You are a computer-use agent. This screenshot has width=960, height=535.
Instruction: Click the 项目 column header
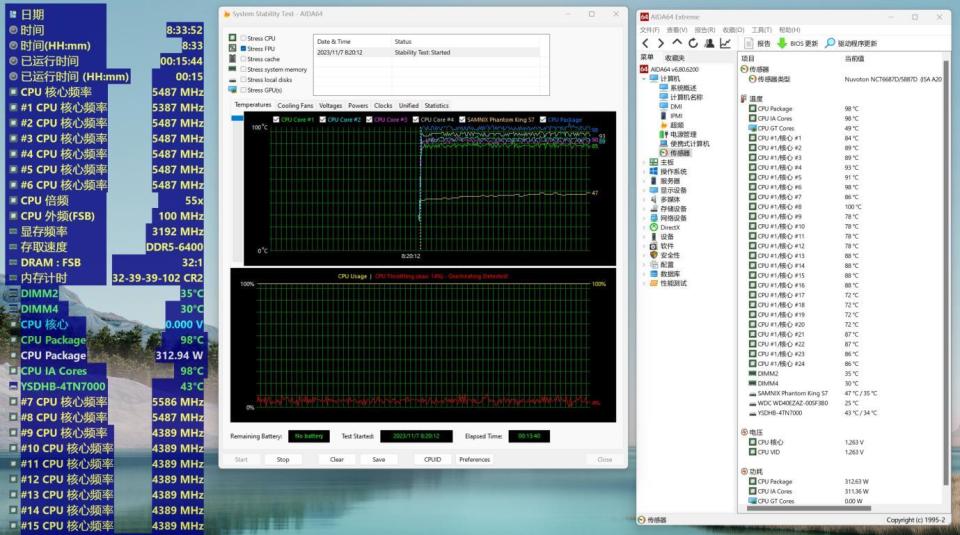[x=748, y=58]
